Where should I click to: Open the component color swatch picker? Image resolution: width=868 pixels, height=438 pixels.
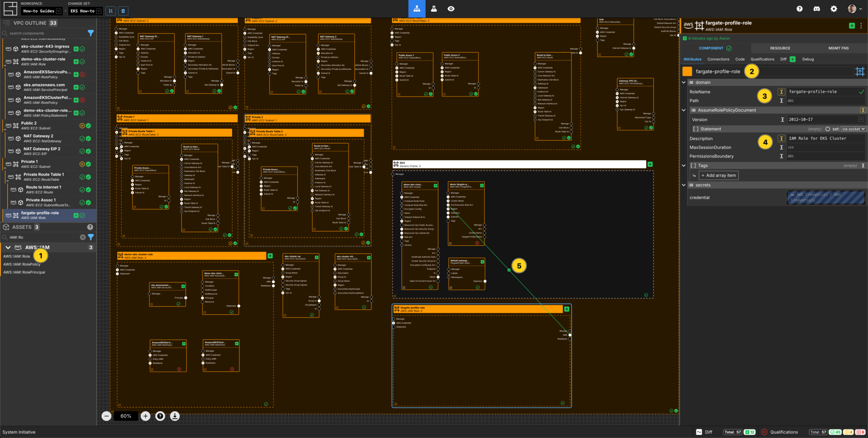tap(687, 71)
